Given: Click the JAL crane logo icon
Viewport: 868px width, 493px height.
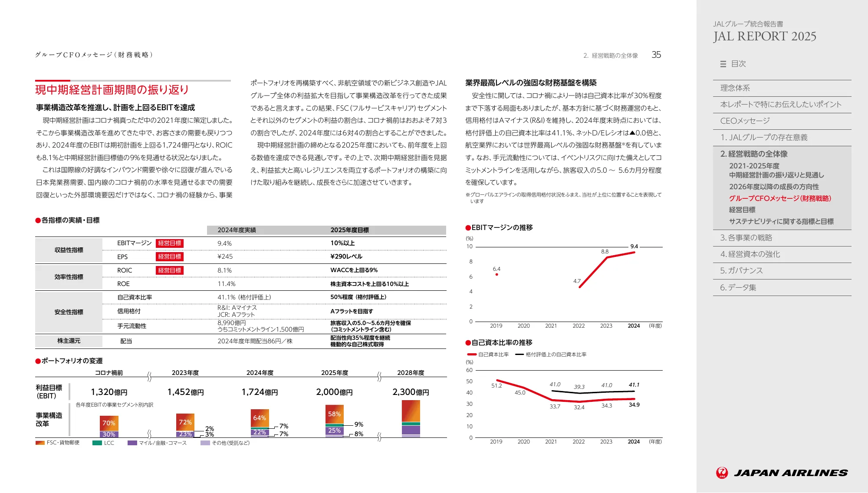Looking at the screenshot, I should 722,473.
